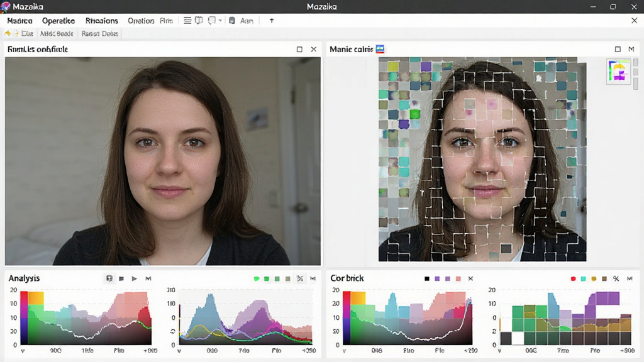Screen dimensions: 644x362
Task: Close the document using the menu bar X
Action: [x=634, y=21]
